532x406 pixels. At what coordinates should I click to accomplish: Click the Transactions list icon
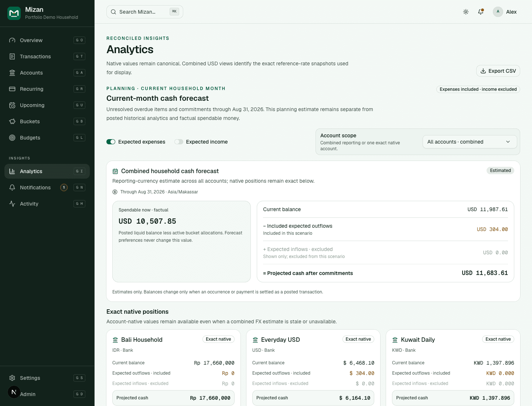coord(12,56)
